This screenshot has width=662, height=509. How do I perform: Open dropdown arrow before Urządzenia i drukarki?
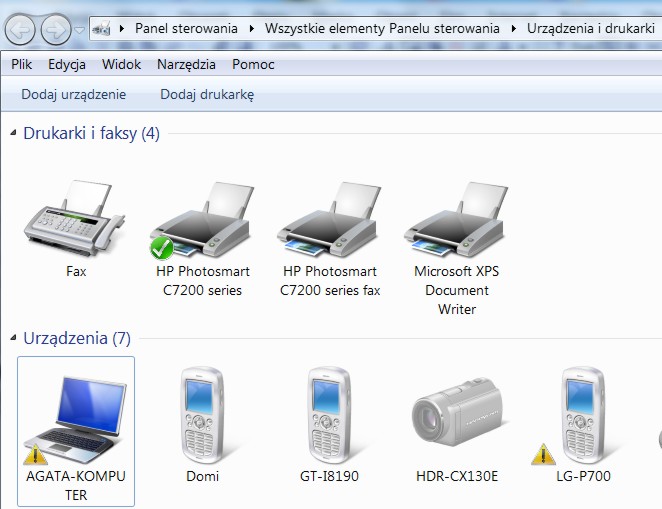pyautogui.click(x=513, y=29)
